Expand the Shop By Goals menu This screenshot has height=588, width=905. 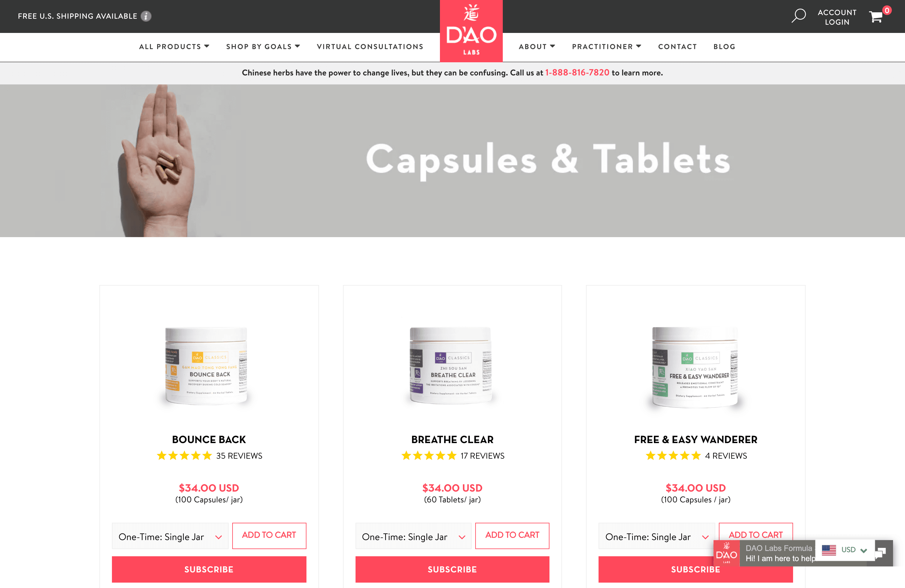(263, 47)
